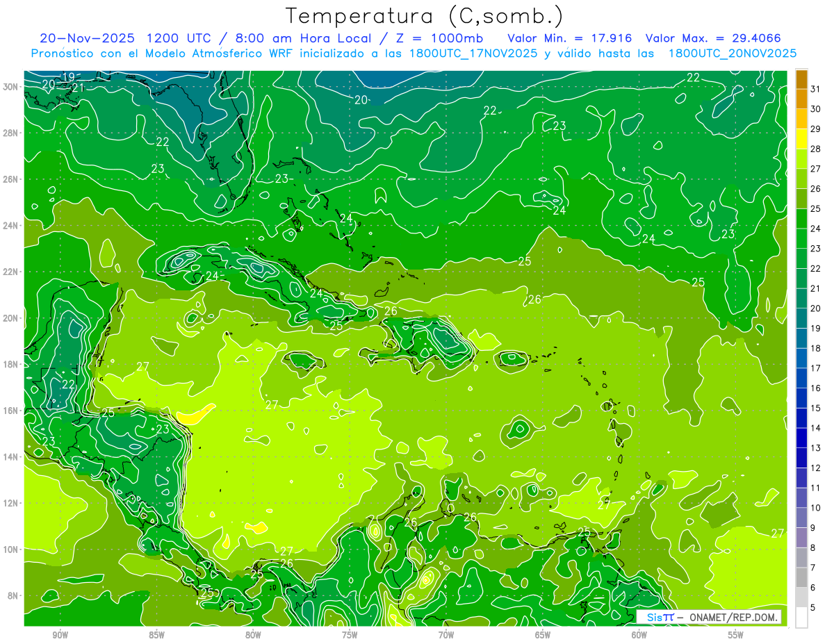Click the colorbar legend label '10'

[x=815, y=508]
